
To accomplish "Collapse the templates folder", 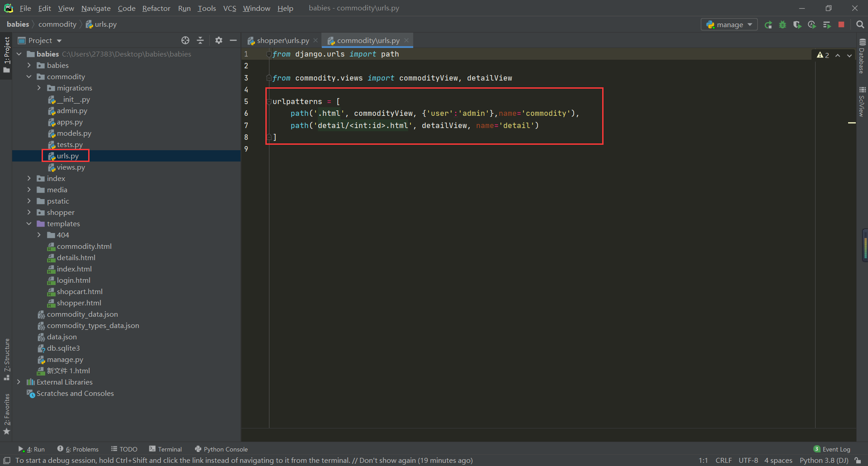I will (x=29, y=223).
